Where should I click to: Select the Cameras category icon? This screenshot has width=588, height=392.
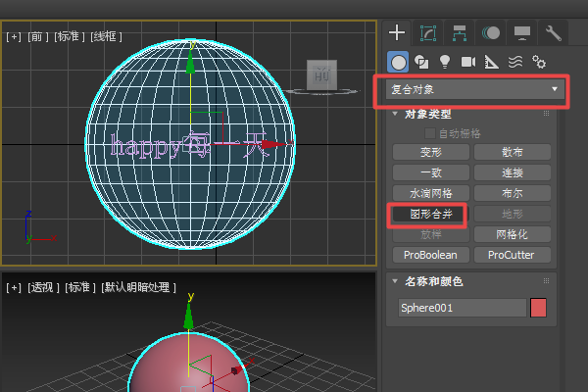click(468, 62)
